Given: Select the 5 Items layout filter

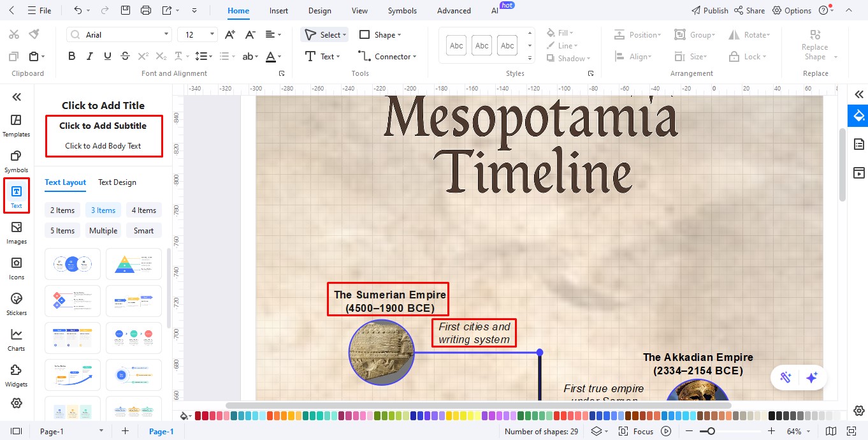Looking at the screenshot, I should (x=62, y=230).
